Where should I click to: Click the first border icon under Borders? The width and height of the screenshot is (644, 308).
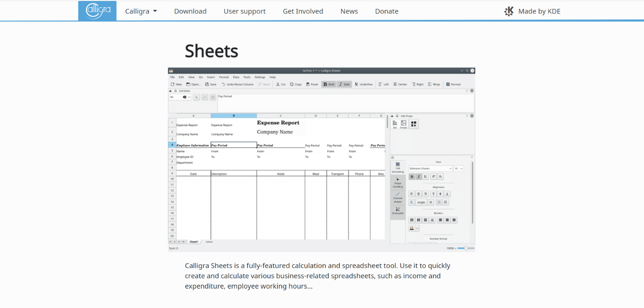[x=412, y=220]
